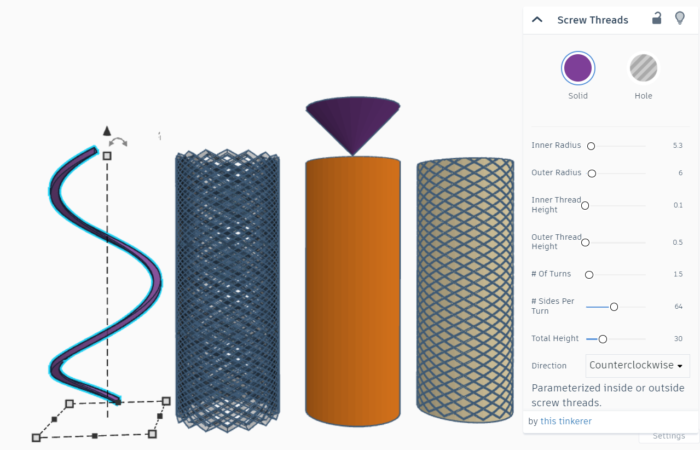
Task: Click the Inner Thread Height value 0.1
Action: click(678, 205)
